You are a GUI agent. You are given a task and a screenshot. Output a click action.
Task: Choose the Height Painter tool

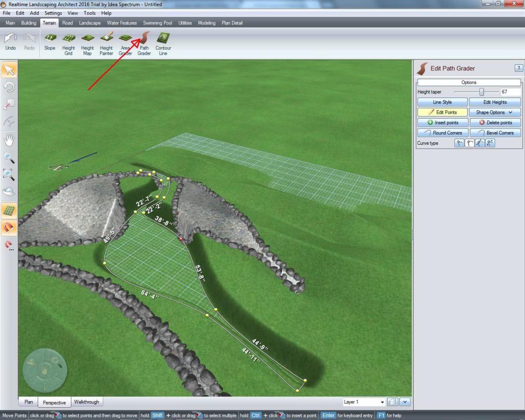pyautogui.click(x=106, y=44)
